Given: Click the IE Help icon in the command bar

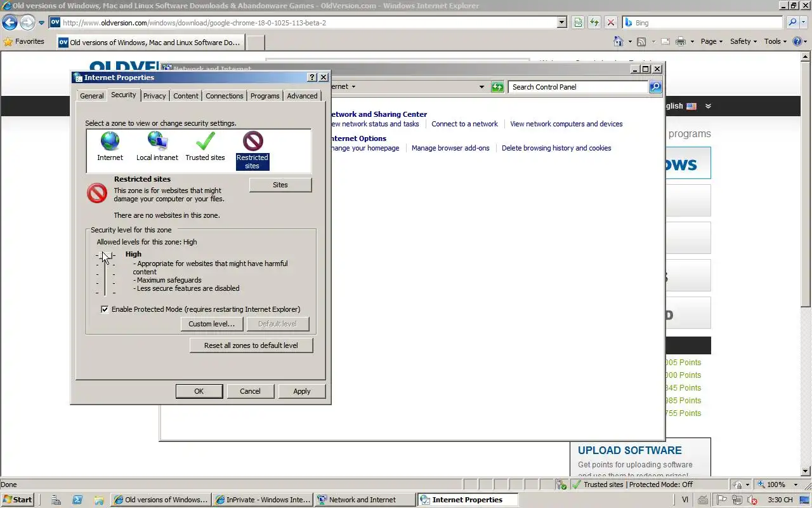Looking at the screenshot, I should [x=796, y=41].
